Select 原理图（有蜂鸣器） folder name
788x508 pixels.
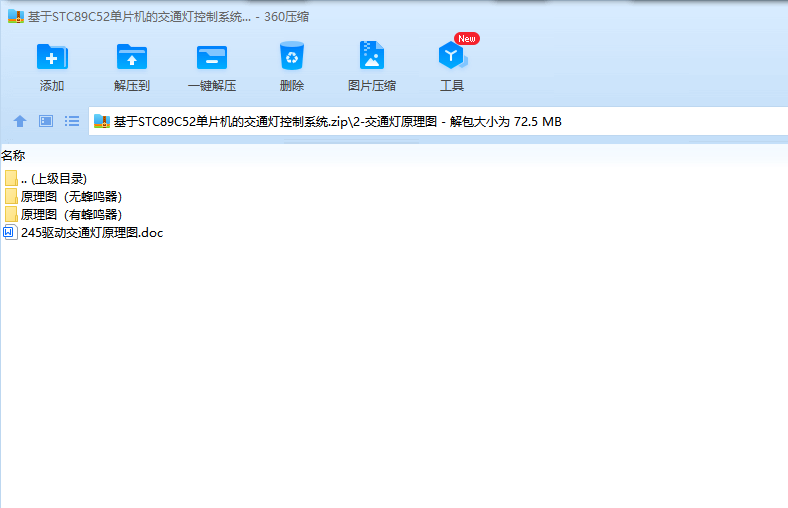point(71,215)
